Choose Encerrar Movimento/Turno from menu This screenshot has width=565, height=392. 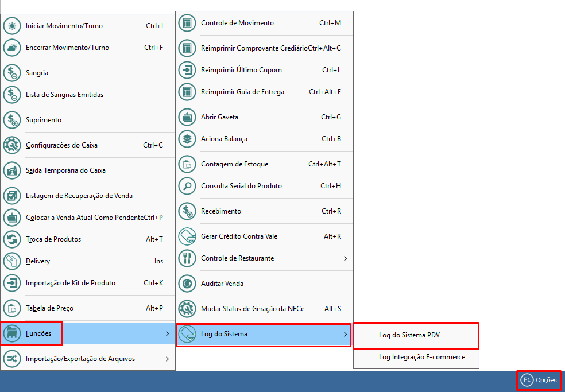coord(67,48)
